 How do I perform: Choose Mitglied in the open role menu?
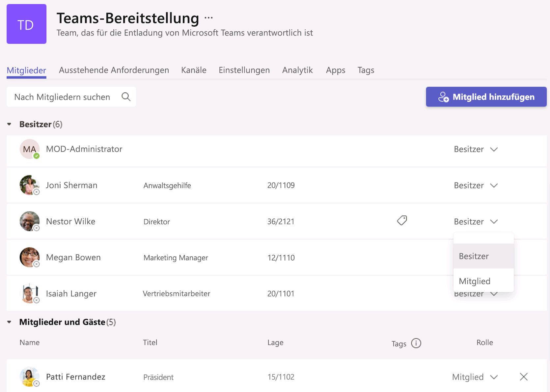point(483,281)
